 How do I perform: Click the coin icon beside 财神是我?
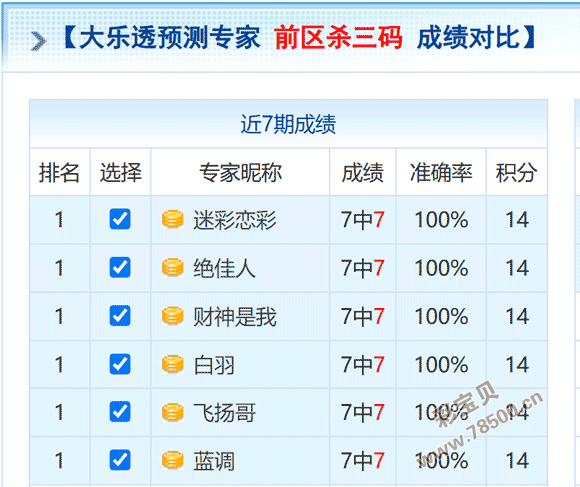click(x=172, y=316)
